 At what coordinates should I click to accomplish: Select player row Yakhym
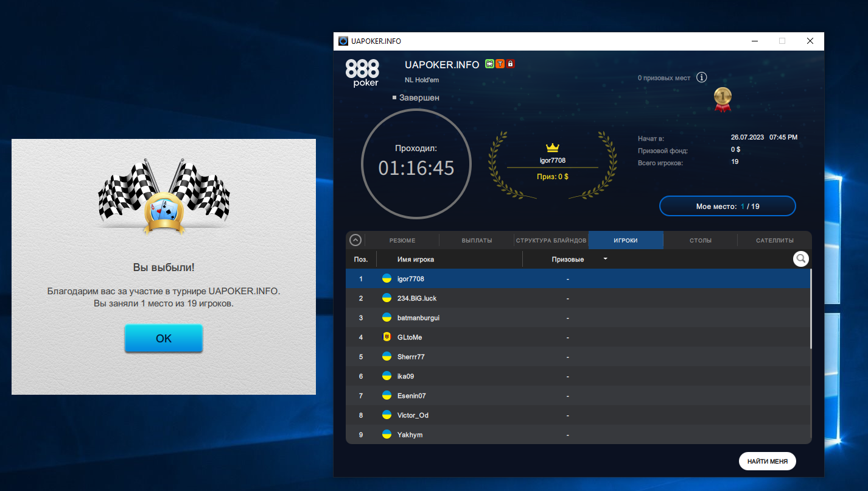[x=578, y=434]
